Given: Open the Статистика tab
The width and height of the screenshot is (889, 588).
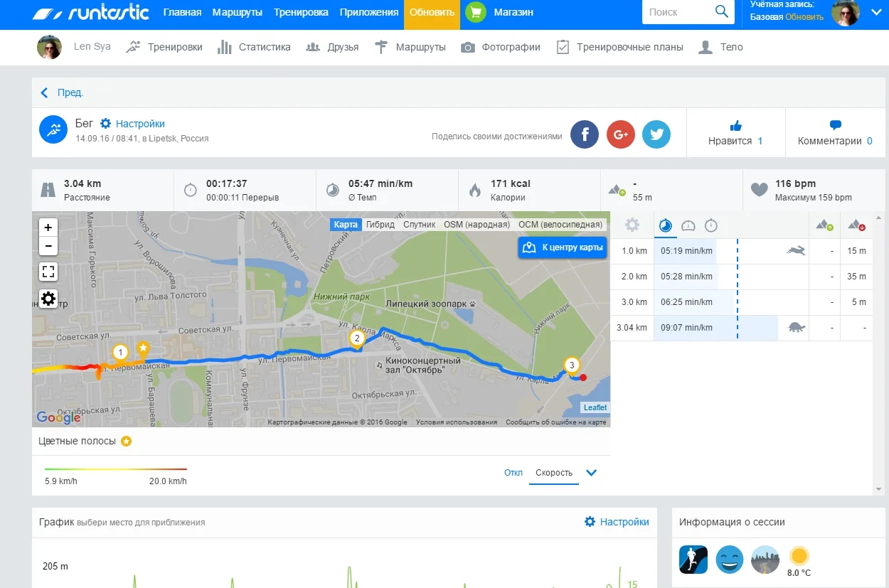Looking at the screenshot, I should point(254,47).
